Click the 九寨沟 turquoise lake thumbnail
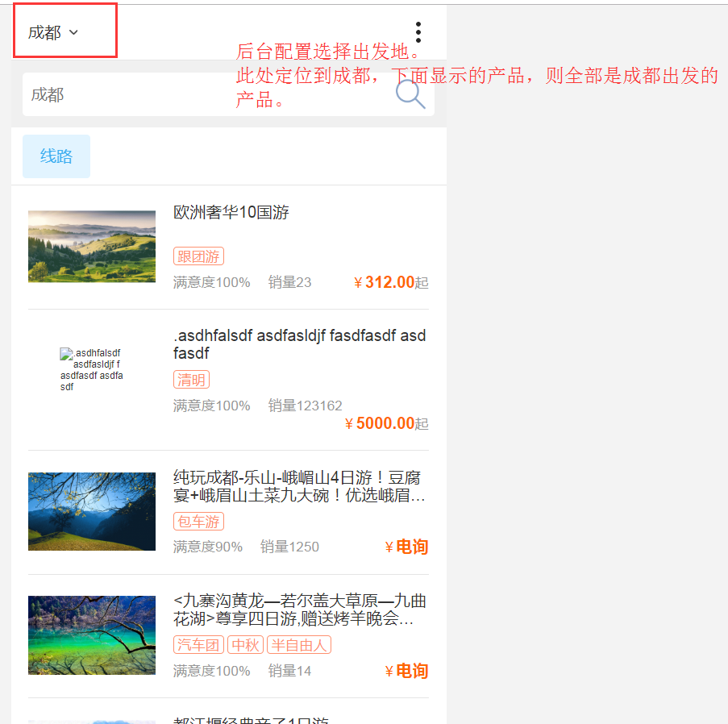Screen dimensions: 728x724 coord(92,635)
